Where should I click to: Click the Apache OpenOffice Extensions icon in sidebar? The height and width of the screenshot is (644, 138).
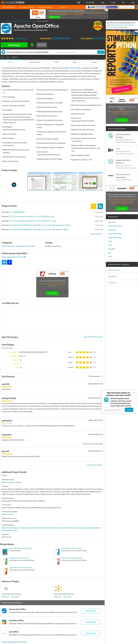point(111,162)
